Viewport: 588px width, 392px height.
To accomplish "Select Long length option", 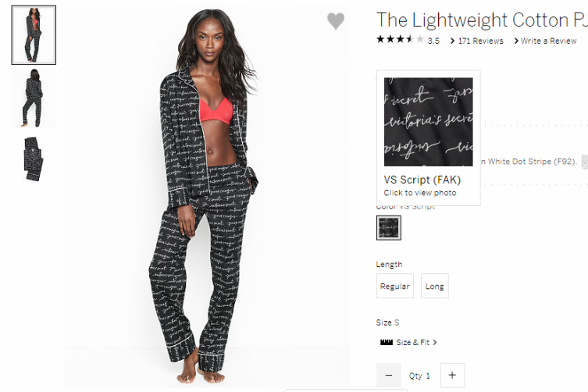I will (x=435, y=286).
